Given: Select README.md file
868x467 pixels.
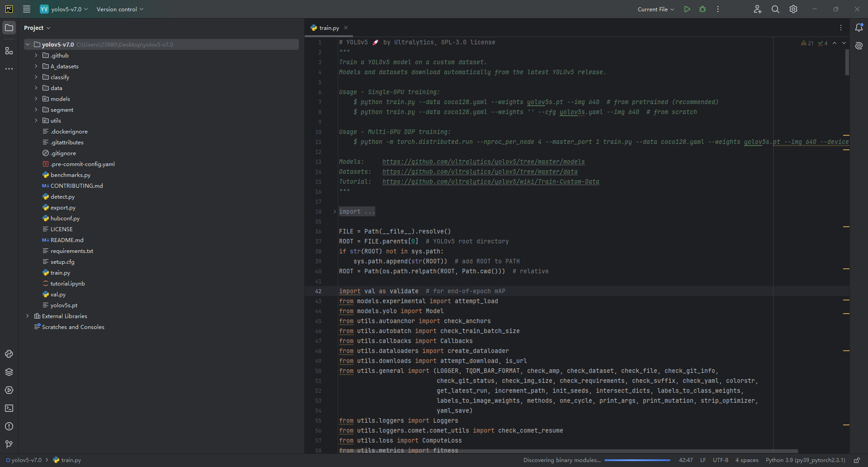Looking at the screenshot, I should 67,240.
